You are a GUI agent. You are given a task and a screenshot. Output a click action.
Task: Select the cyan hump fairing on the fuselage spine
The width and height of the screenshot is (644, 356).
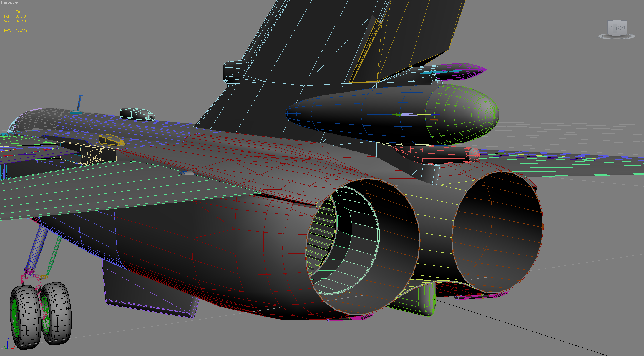[137, 114]
